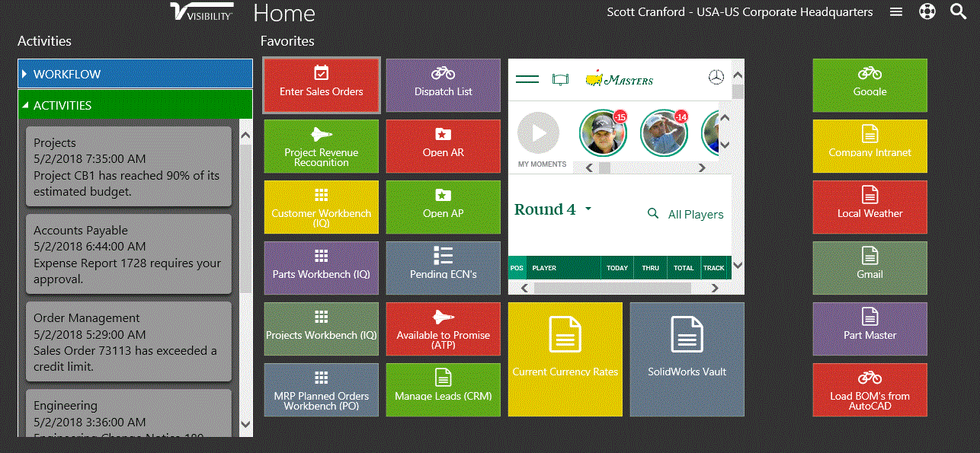Click the THRU column header
Image resolution: width=980 pixels, height=453 pixels.
(651, 268)
